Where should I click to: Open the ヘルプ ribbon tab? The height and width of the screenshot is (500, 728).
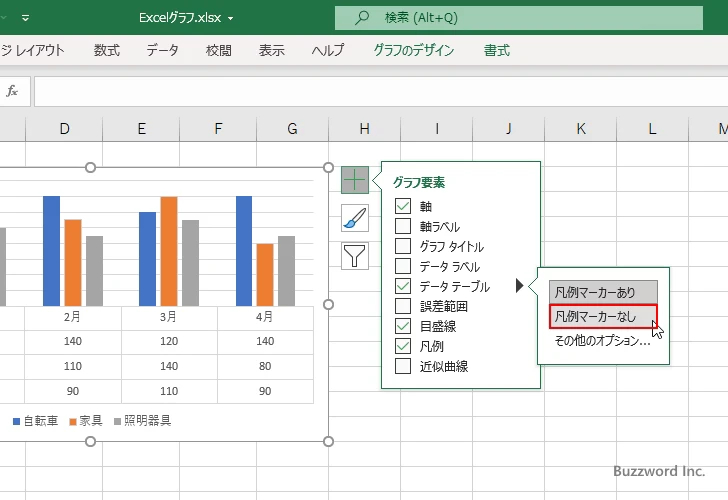coord(328,50)
